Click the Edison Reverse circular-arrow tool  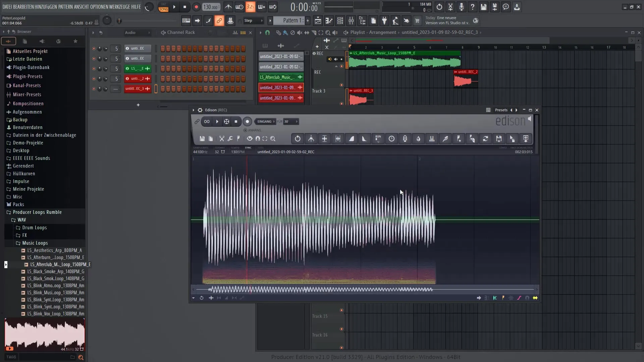(x=298, y=139)
